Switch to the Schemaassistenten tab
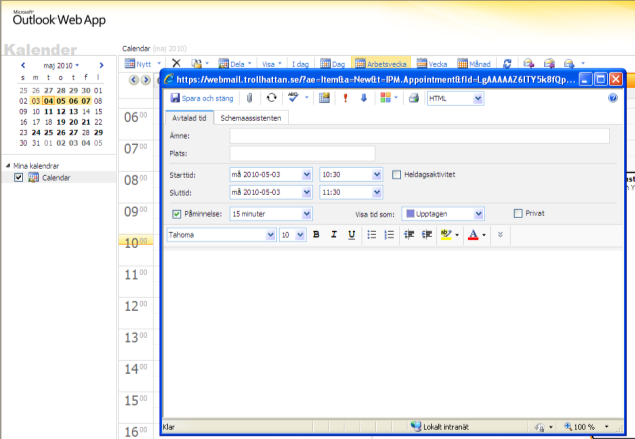This screenshot has width=635, height=439. (251, 118)
